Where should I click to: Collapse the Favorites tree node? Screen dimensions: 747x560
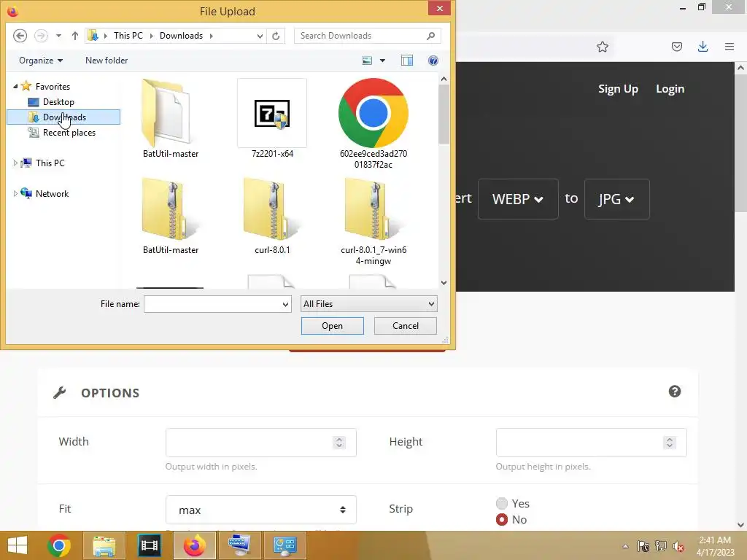[x=15, y=86]
